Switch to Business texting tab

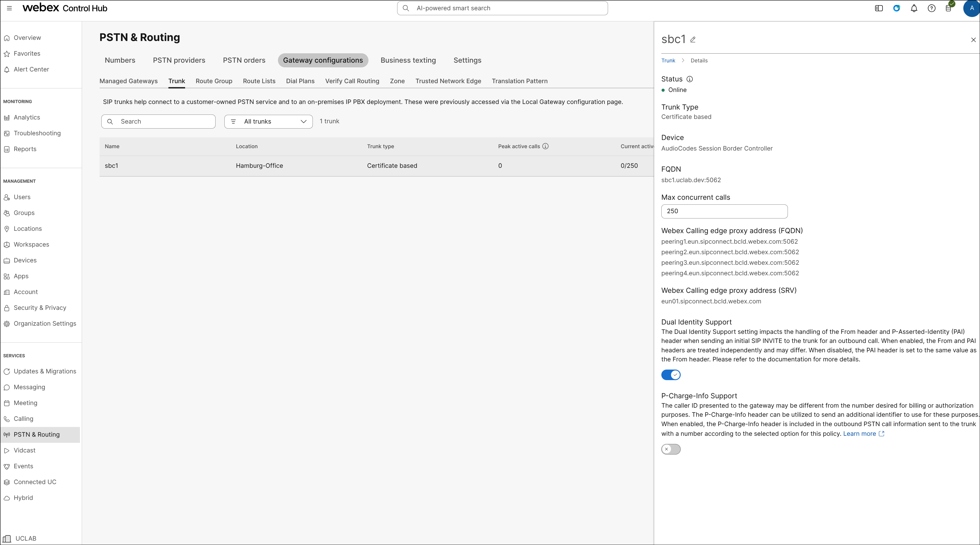coord(408,60)
